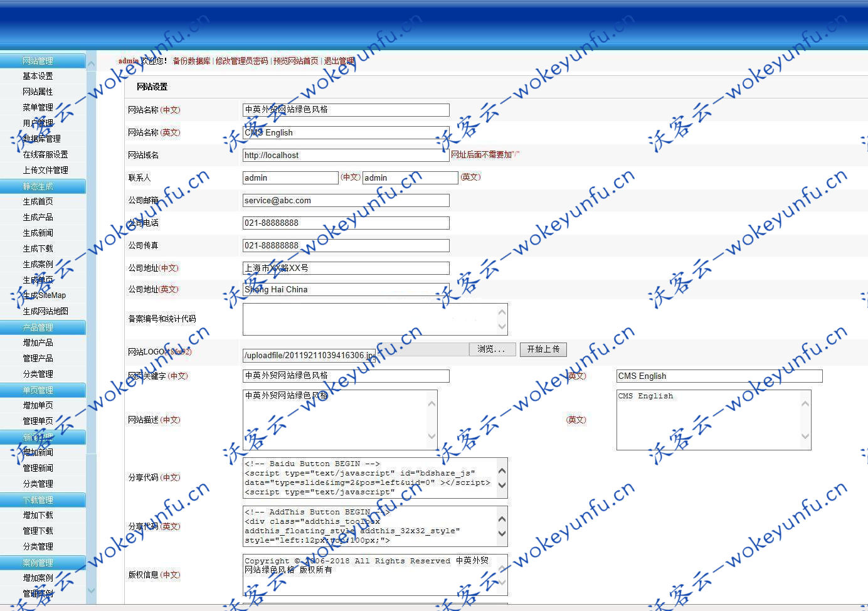Click the 公司邮箱 field
This screenshot has width=868, height=611.
(x=346, y=200)
